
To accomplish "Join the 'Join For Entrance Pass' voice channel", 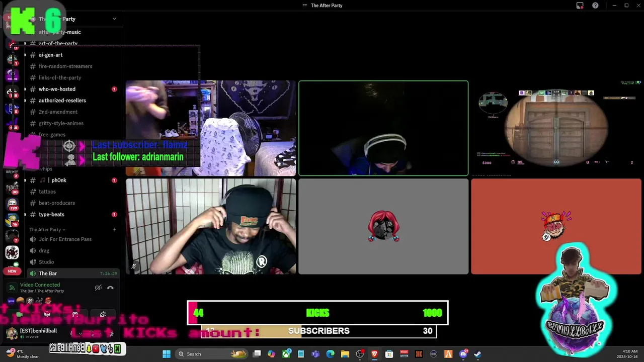I will (x=73, y=239).
